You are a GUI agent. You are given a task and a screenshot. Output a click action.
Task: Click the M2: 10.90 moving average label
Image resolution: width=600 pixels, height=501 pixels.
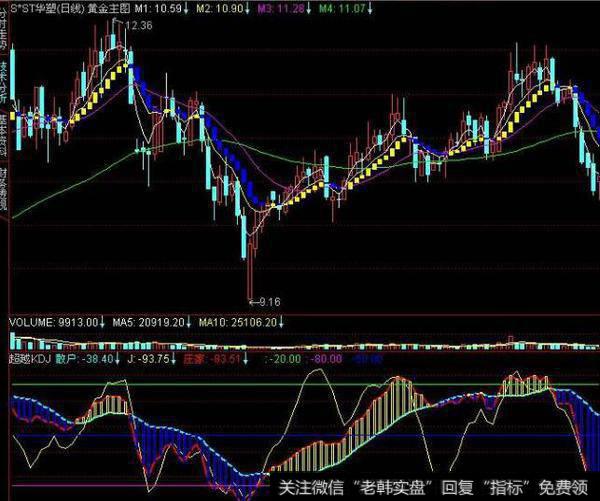click(x=218, y=8)
